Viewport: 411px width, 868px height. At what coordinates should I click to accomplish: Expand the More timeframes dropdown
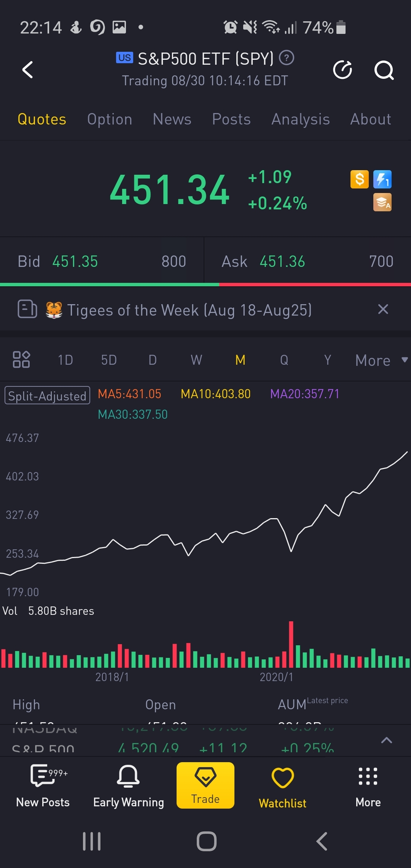[x=381, y=360]
